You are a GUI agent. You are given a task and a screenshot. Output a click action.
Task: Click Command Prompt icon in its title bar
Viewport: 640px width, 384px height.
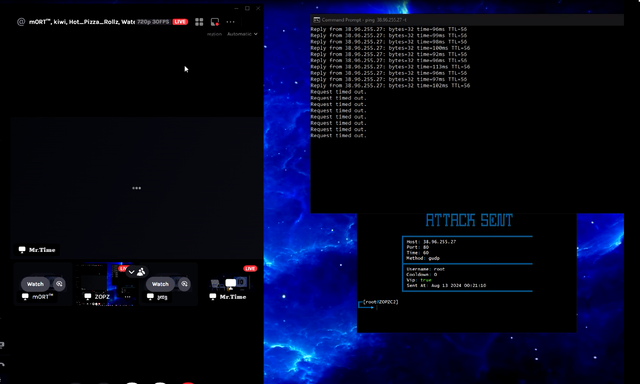click(x=316, y=20)
